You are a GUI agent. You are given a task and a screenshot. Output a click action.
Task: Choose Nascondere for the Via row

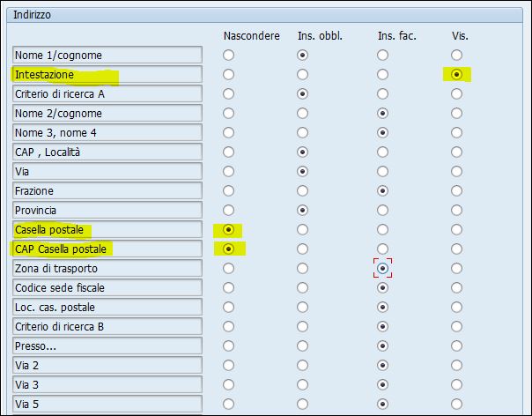click(228, 171)
